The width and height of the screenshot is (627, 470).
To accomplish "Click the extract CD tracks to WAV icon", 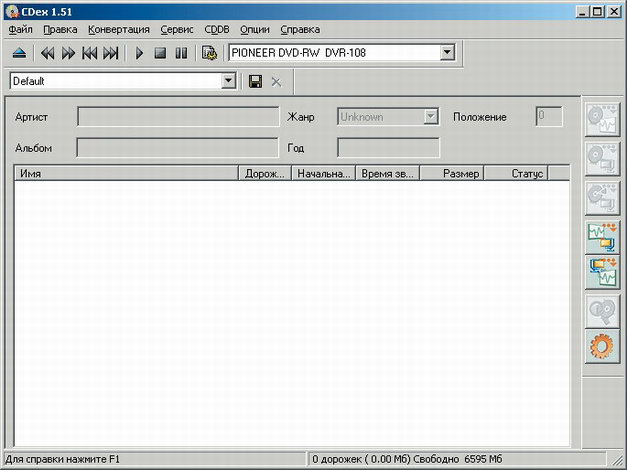I will pos(601,117).
